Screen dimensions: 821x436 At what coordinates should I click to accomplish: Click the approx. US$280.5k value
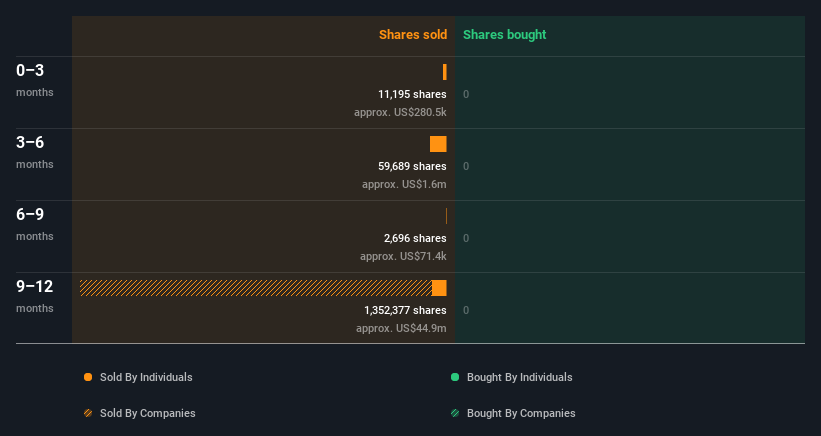(400, 112)
